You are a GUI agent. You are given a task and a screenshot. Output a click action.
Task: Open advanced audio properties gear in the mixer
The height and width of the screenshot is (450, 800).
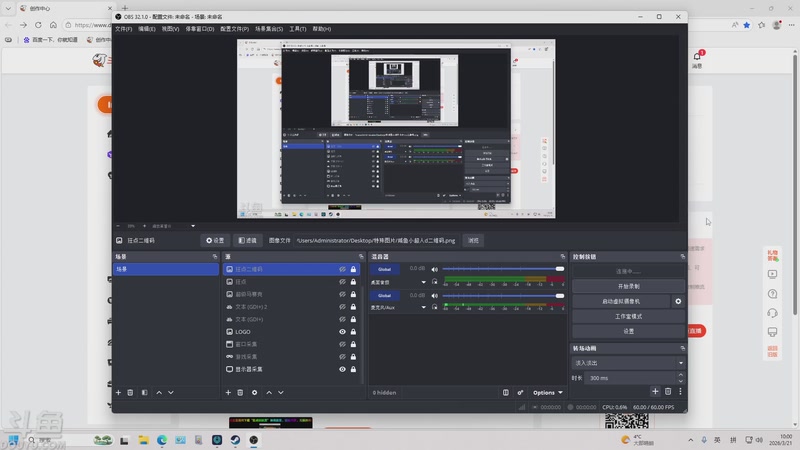coord(520,392)
